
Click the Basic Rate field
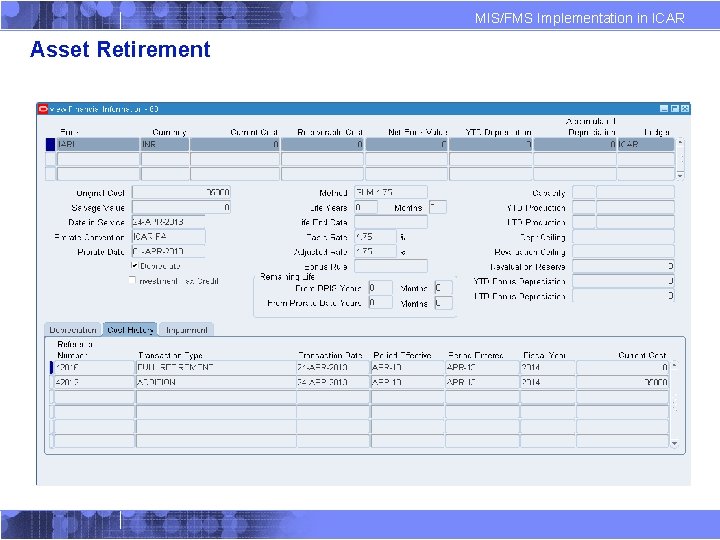(x=375, y=237)
